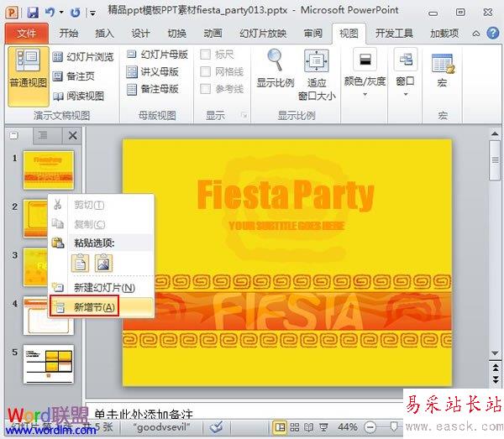
Task: Open the 加载项 ribbon tab
Action: click(444, 34)
